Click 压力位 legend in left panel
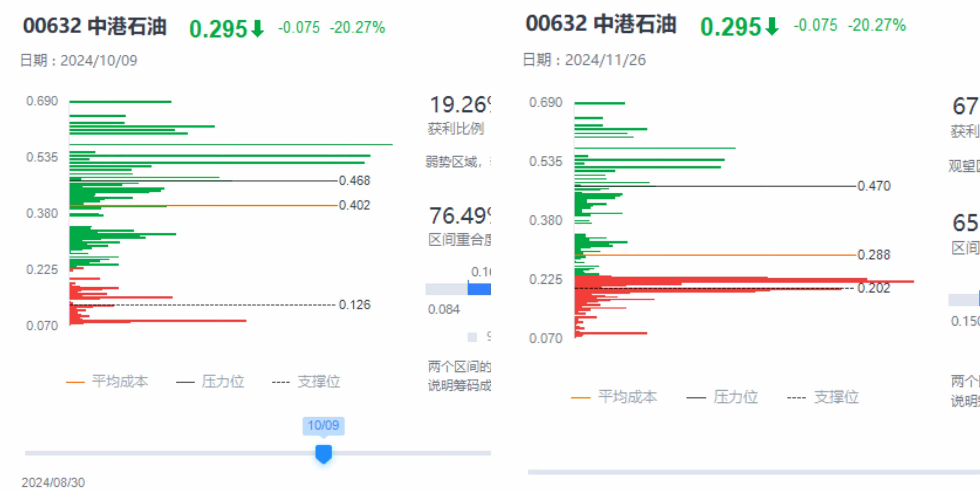Screen dimensions: 980x490 pos(210,381)
